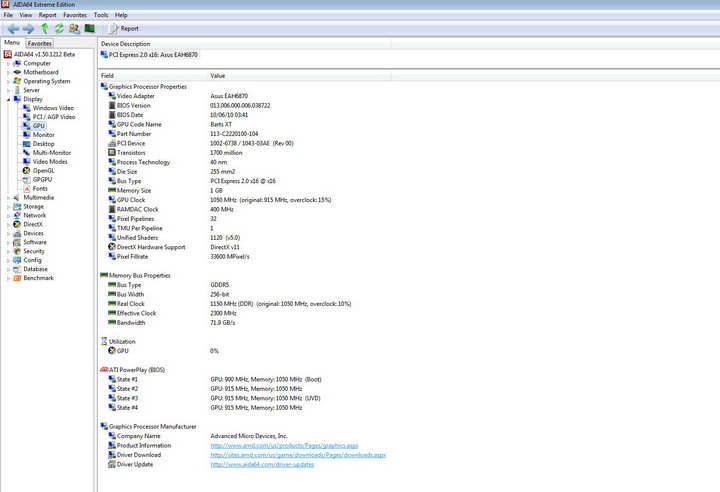The width and height of the screenshot is (720, 492).
Task: Select AIDA64 v1.50.1212 Beta root item
Action: [44, 54]
